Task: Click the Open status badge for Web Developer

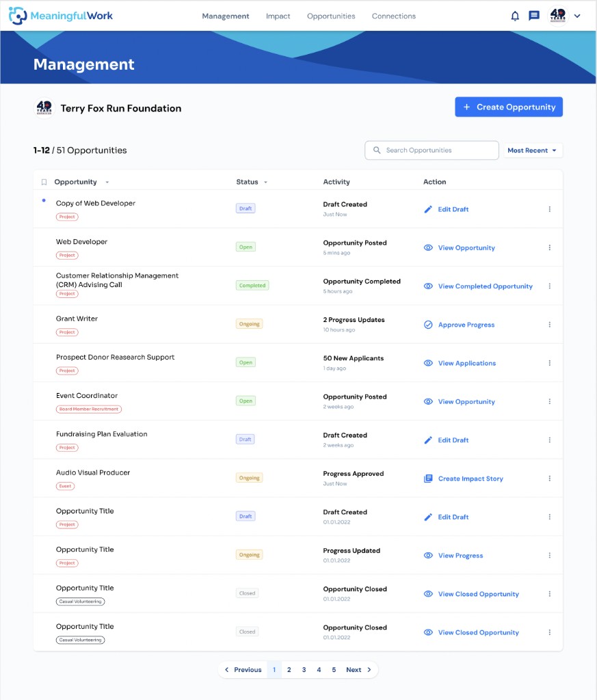Action: [x=246, y=247]
